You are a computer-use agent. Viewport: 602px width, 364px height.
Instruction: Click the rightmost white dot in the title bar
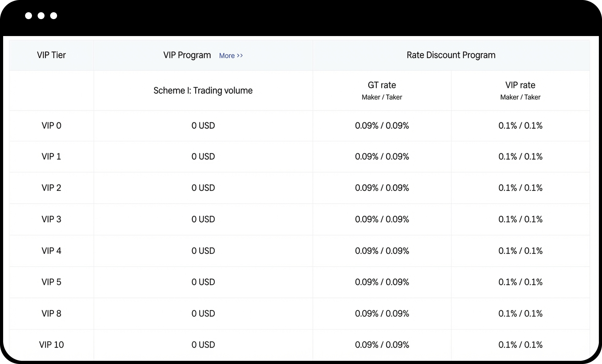tap(54, 16)
